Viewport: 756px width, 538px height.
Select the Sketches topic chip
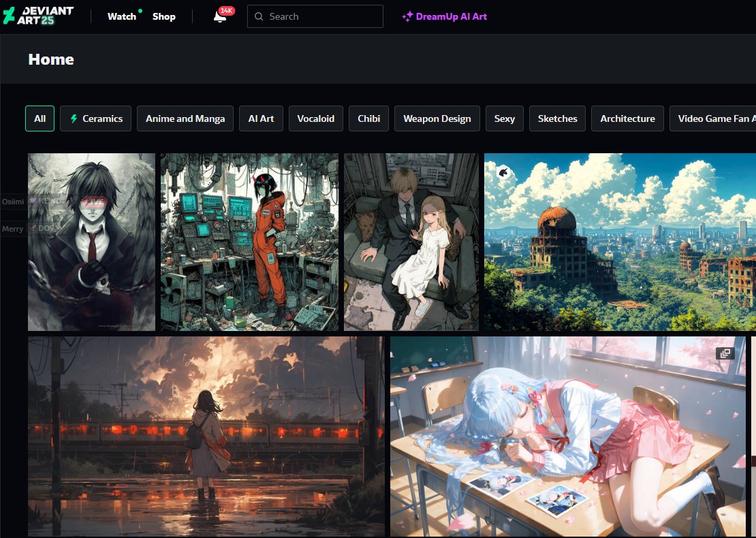pos(557,118)
